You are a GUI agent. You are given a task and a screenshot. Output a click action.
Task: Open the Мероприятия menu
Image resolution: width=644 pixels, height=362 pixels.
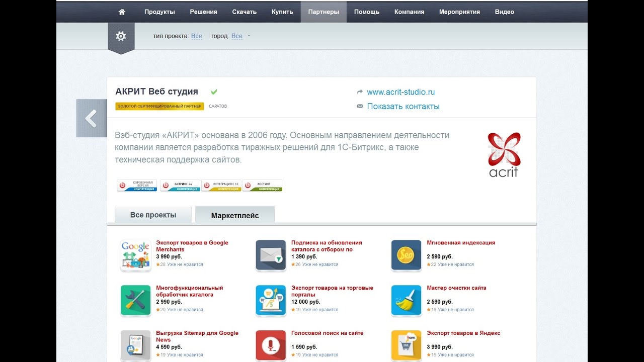coord(459,12)
